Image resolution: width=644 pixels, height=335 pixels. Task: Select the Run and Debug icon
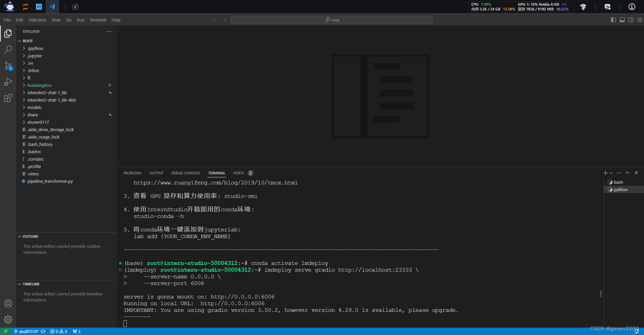click(8, 82)
